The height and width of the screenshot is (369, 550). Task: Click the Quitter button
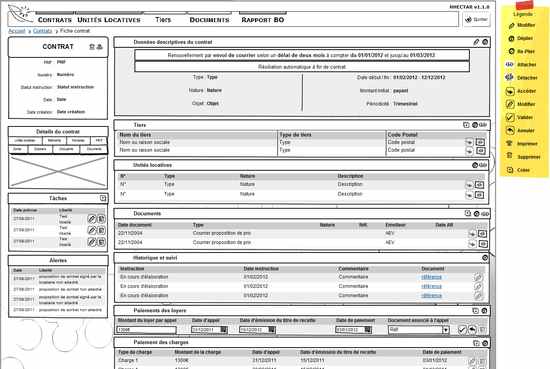[476, 20]
